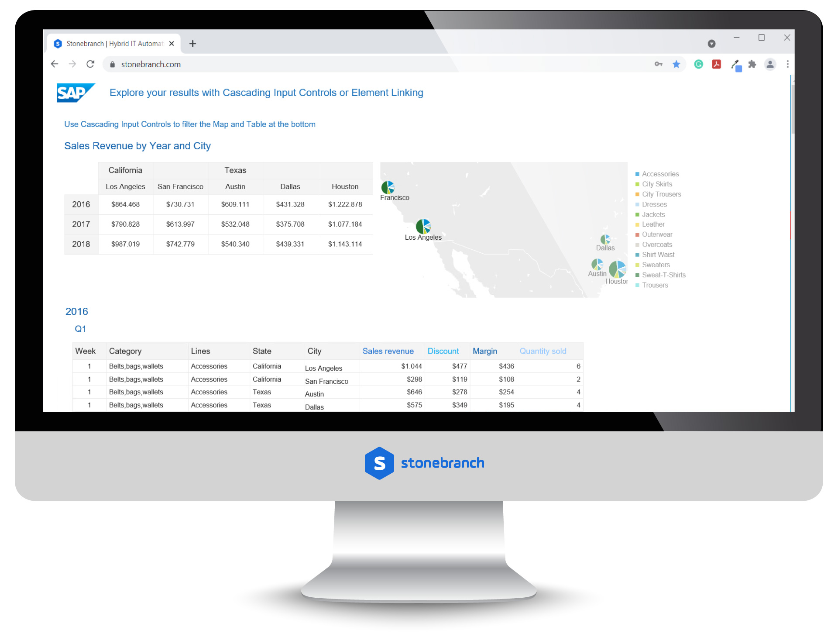Image resolution: width=838 pixels, height=644 pixels.
Task: Select the Sales Revenue column header
Action: [387, 351]
